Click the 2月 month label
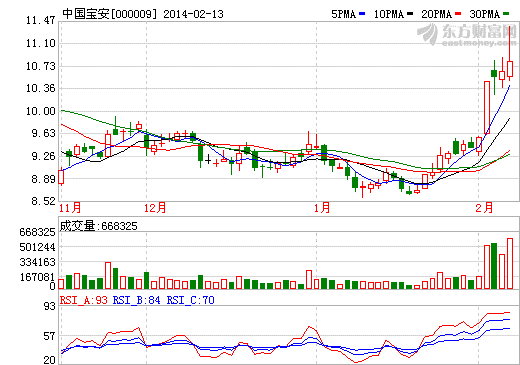520x365 pixels. coord(484,208)
